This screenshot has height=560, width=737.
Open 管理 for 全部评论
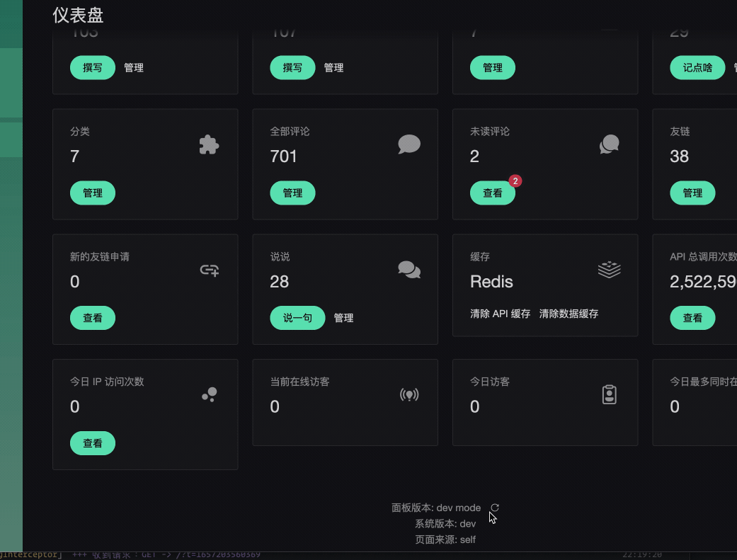292,193
